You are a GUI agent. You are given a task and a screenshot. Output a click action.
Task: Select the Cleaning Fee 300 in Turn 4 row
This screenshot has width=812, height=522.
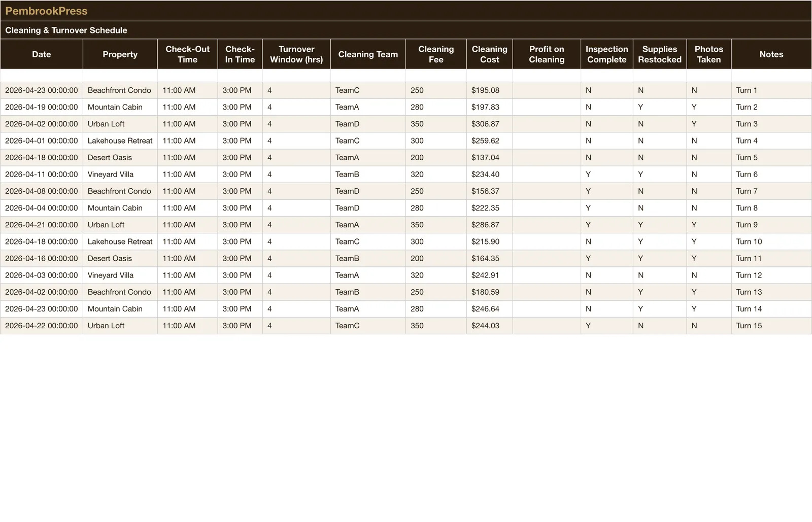coord(436,141)
